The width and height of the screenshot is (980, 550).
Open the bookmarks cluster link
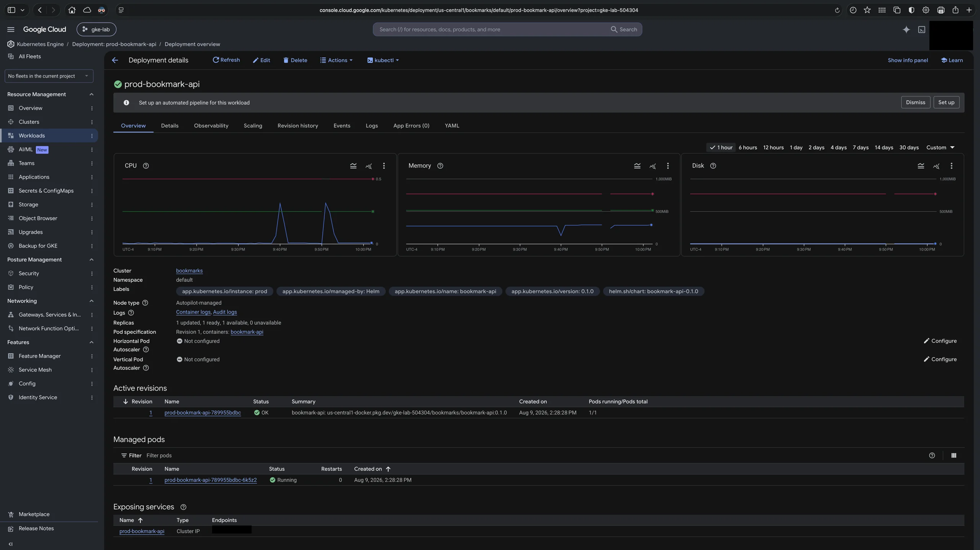click(189, 271)
